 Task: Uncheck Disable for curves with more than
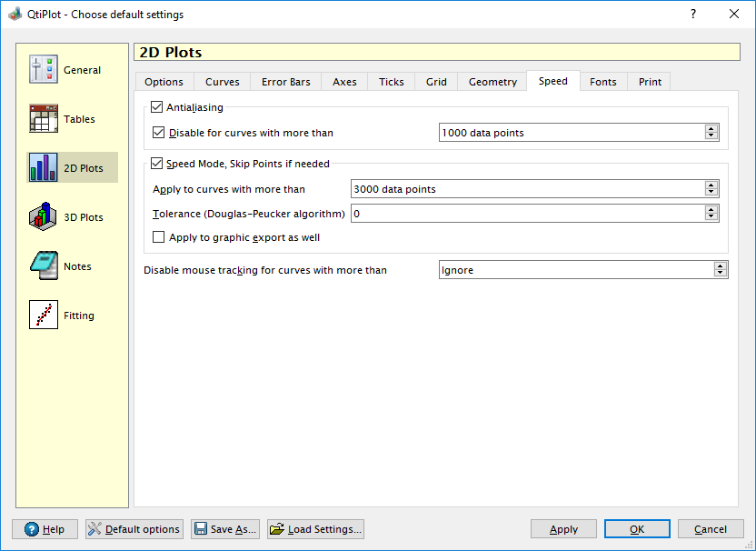pyautogui.click(x=159, y=133)
